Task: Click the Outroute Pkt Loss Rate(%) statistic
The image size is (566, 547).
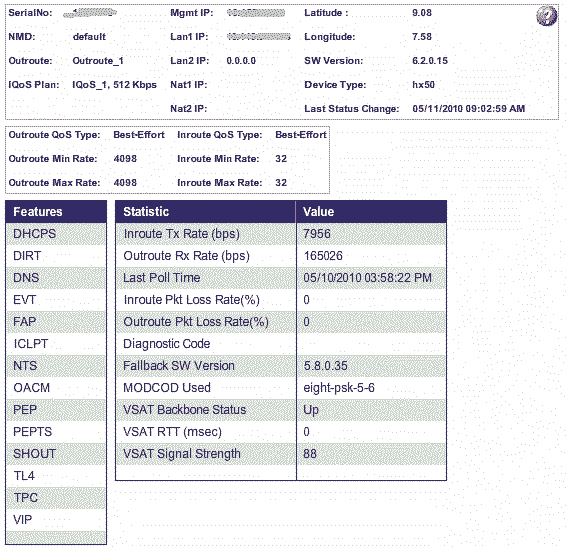Action: tap(196, 322)
